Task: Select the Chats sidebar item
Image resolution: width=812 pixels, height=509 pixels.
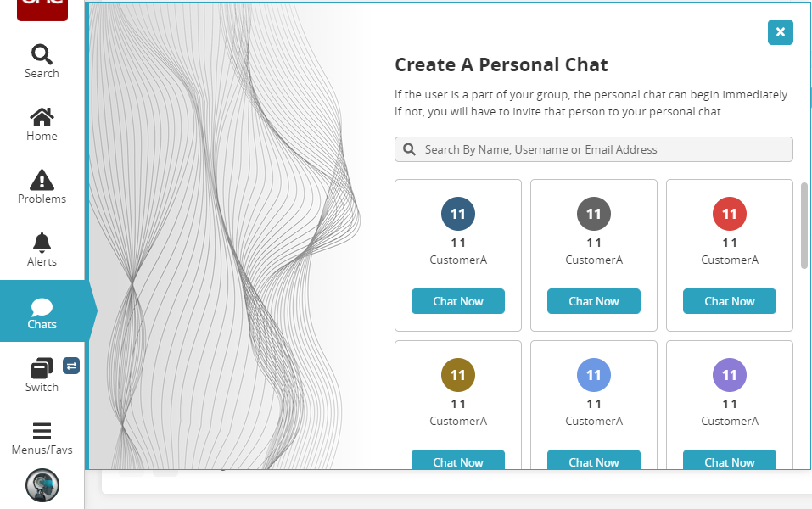Action: [42, 312]
